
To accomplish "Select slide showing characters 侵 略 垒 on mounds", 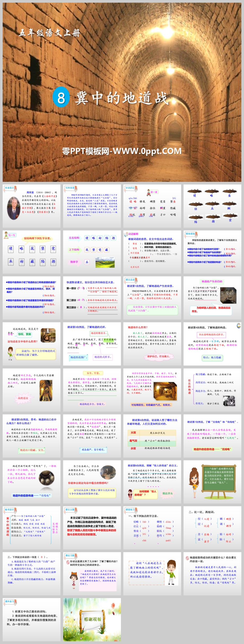I will point(212,206).
